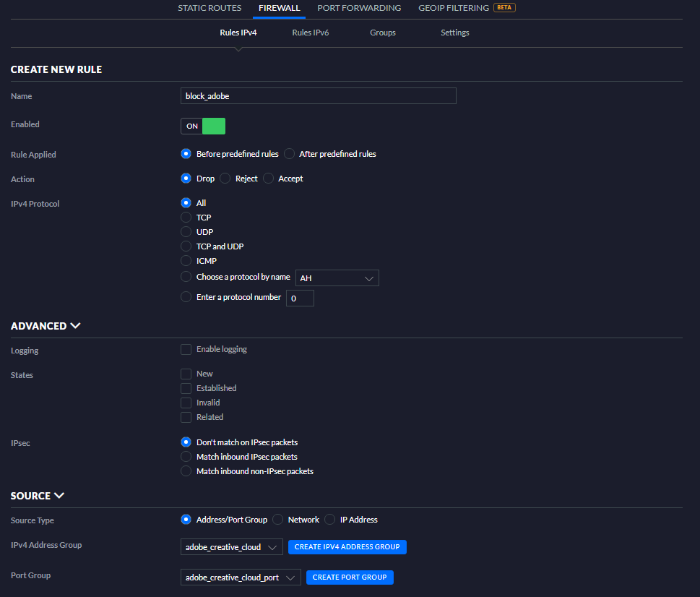Switch to Rules IPv6 sub-tab
The height and width of the screenshot is (597, 700).
click(310, 33)
